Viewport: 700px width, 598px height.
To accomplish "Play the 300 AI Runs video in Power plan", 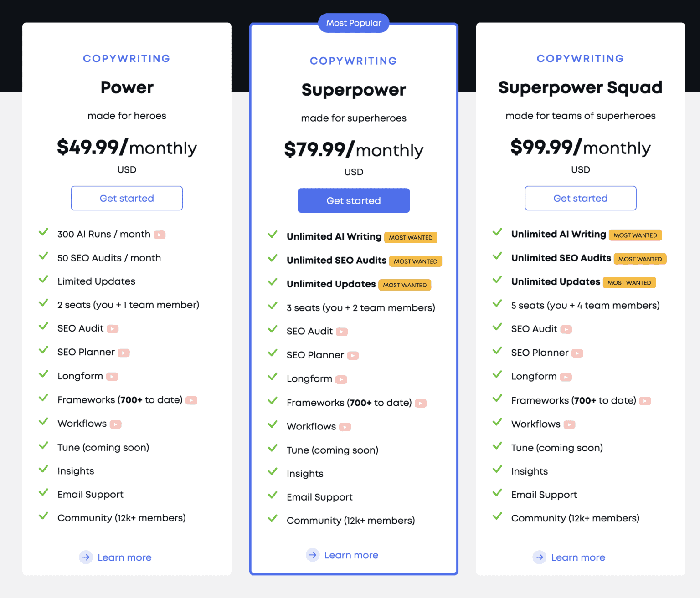I will coord(160,234).
